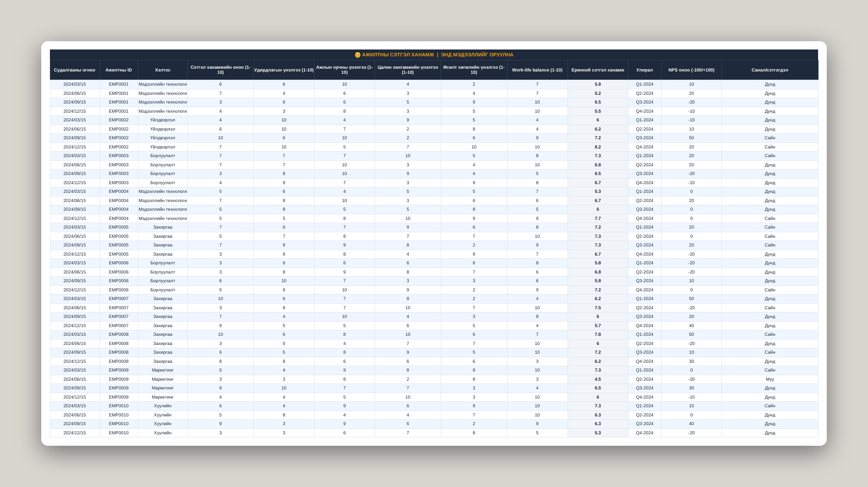Click Үйлдвэрлэл in EMP0002's 2024/09/15 row
The height and width of the screenshot is (487, 868).
click(x=163, y=138)
